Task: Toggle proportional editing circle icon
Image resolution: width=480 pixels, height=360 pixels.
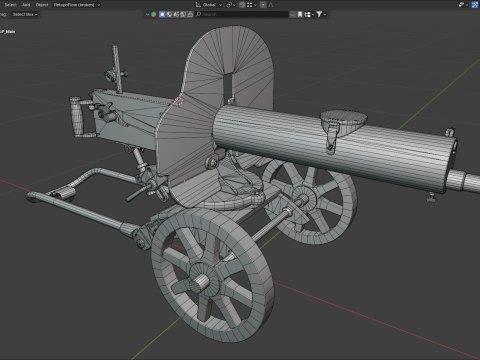Action: coord(263,5)
